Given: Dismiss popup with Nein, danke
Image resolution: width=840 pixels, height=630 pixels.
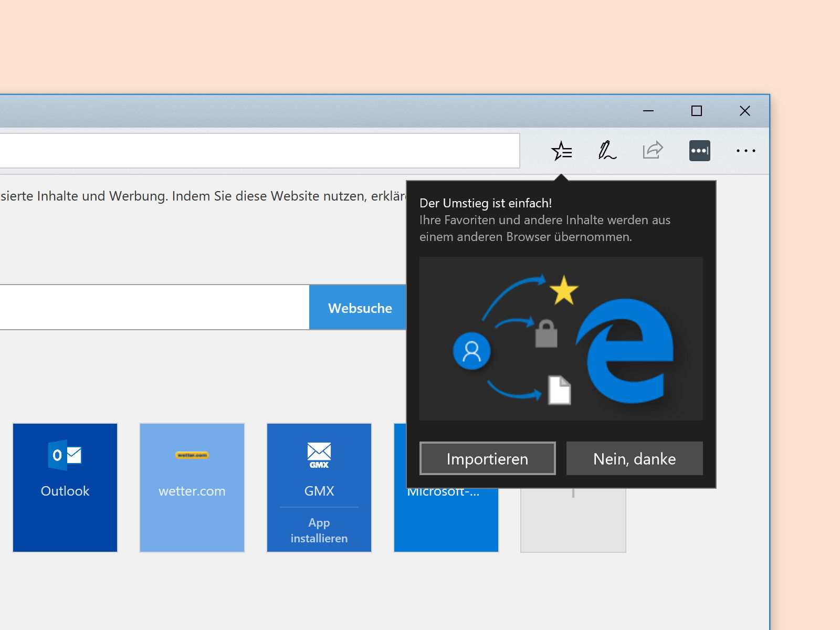Looking at the screenshot, I should (634, 458).
